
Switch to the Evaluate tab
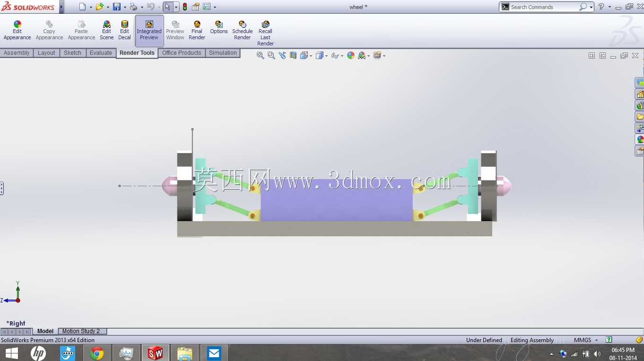tap(101, 53)
